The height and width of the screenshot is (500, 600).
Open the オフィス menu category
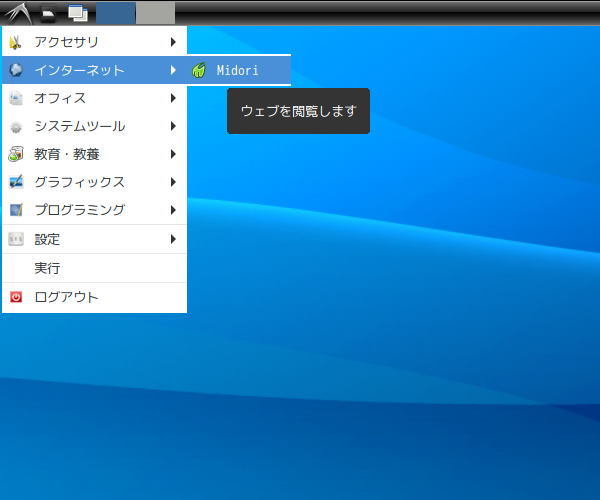(x=95, y=98)
